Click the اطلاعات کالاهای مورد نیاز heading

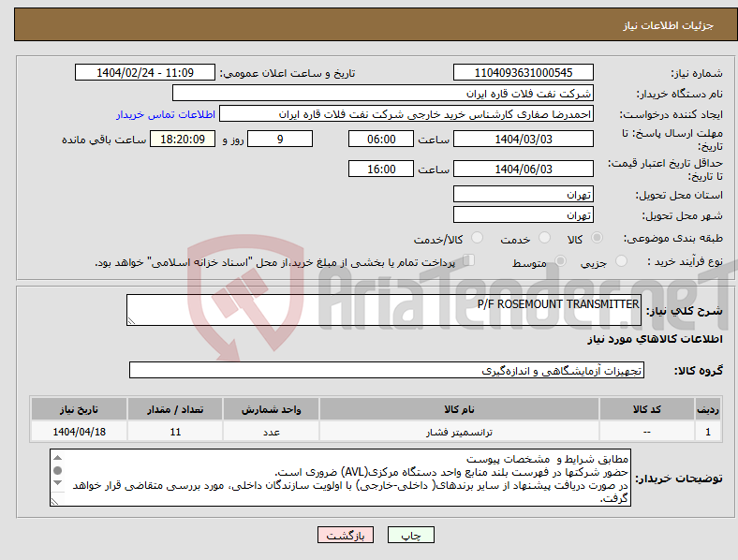click(x=655, y=339)
